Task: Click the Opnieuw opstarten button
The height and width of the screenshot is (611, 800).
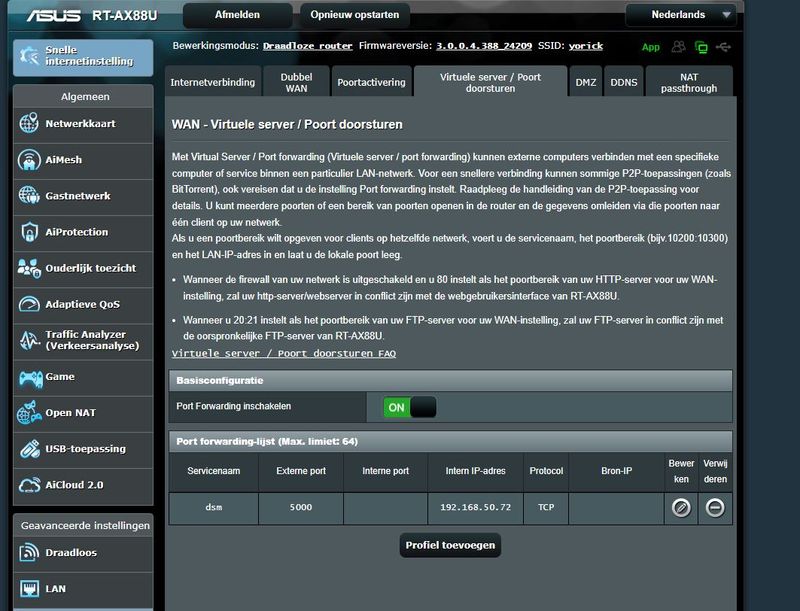Action: (x=355, y=15)
